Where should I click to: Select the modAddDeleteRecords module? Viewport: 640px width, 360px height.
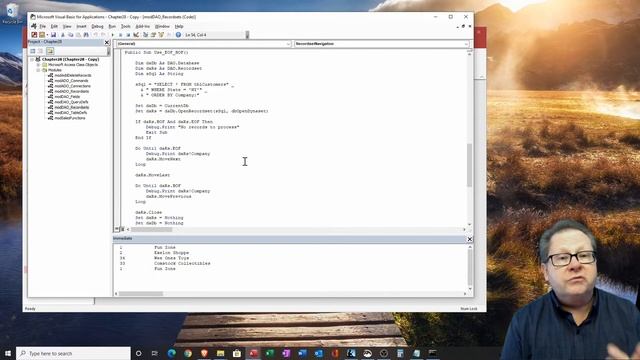(73, 76)
